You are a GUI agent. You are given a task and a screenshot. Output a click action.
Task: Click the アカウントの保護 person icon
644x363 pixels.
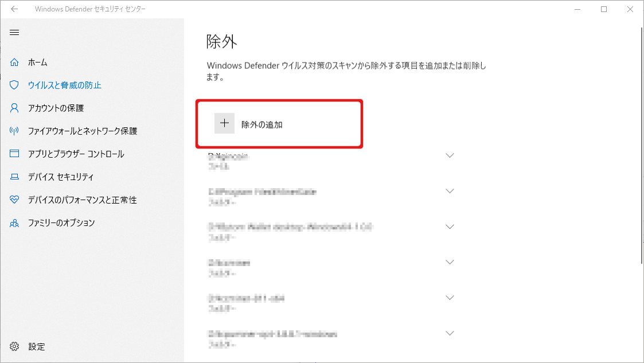(x=14, y=108)
